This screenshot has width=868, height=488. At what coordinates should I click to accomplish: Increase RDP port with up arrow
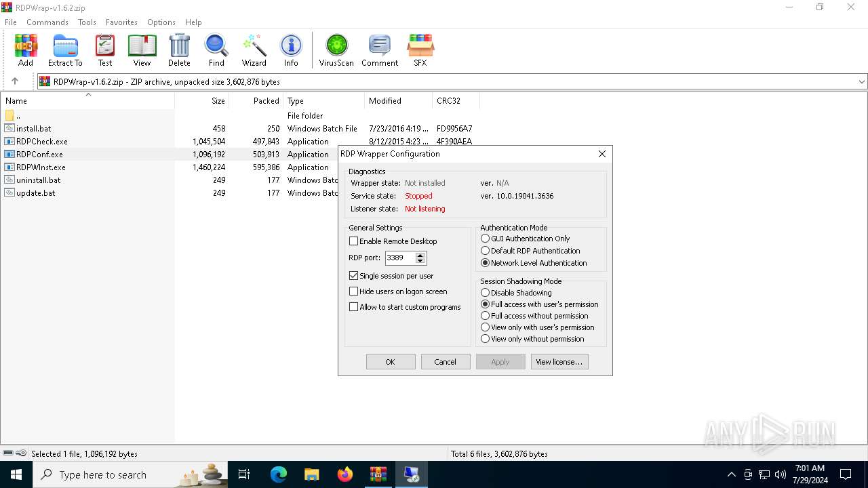click(420, 255)
